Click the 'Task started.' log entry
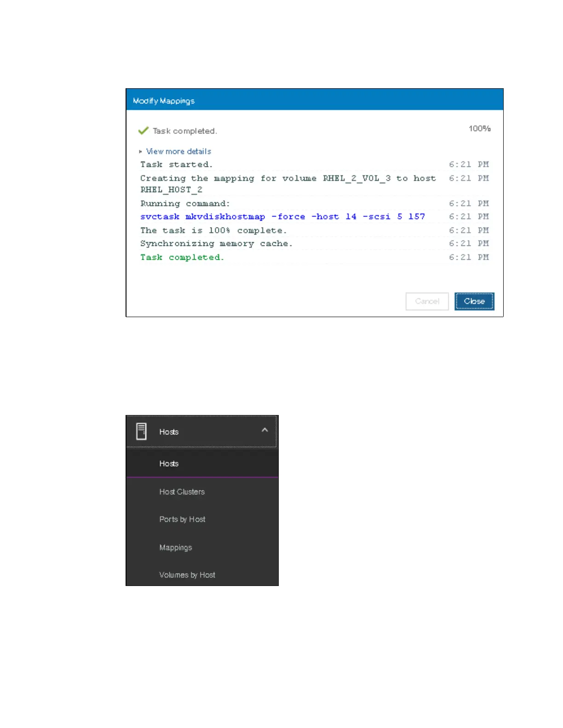This screenshot has height=728, width=563. (x=177, y=165)
